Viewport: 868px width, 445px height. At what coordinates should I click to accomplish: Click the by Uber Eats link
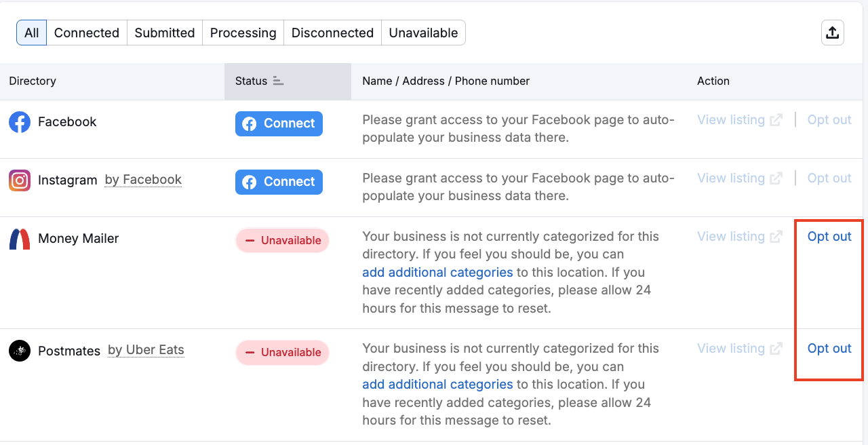point(145,350)
